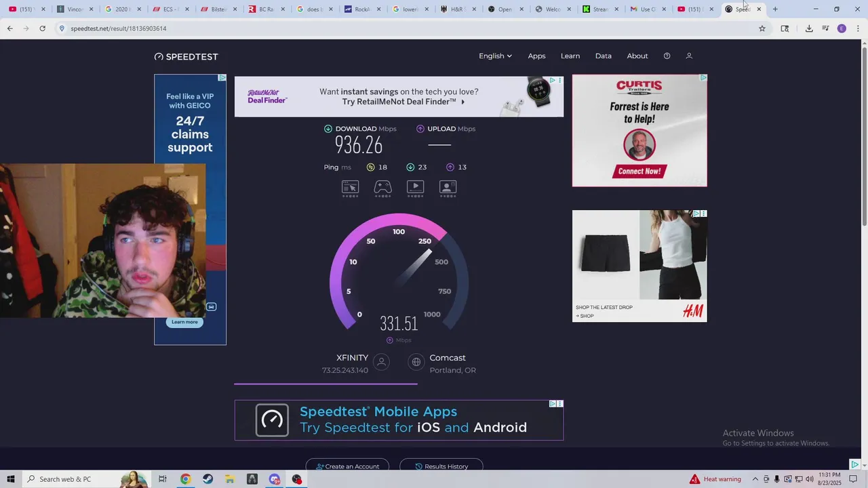Open the Data menu

(604, 56)
